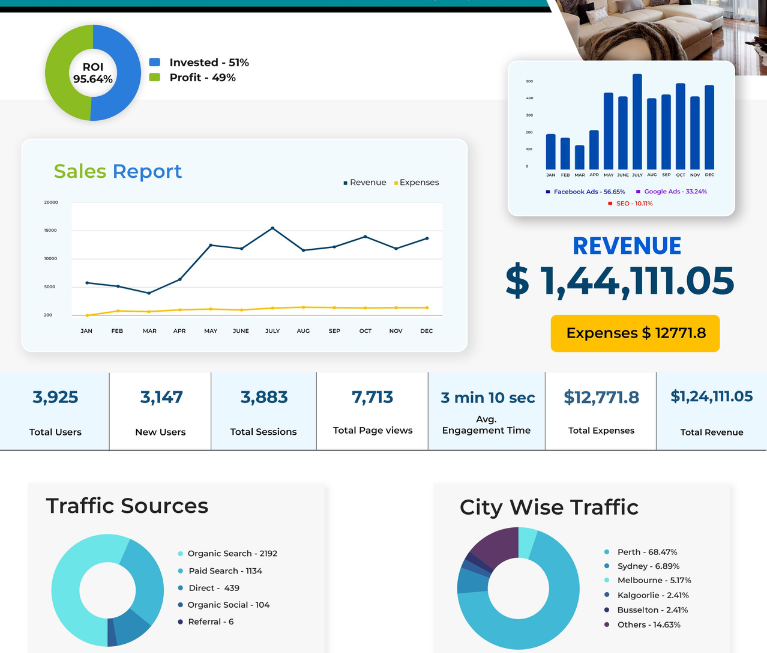Open the 3,147 New Users stat tile
The width and height of the screenshot is (767, 653).
pos(160,411)
